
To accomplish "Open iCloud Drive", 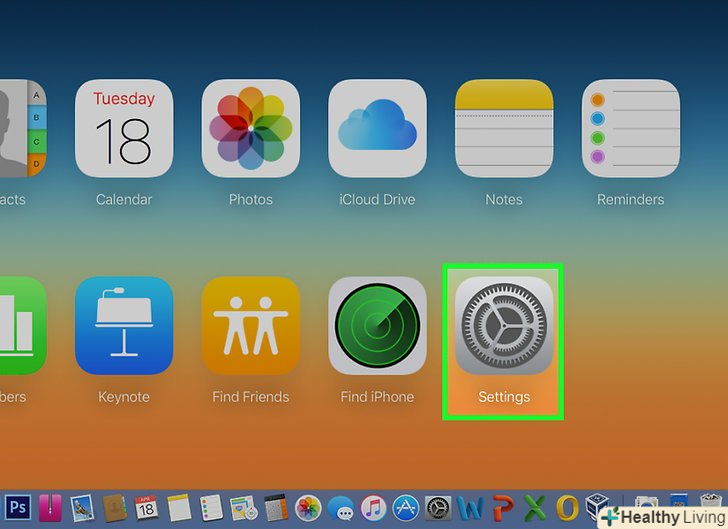I will tap(377, 128).
